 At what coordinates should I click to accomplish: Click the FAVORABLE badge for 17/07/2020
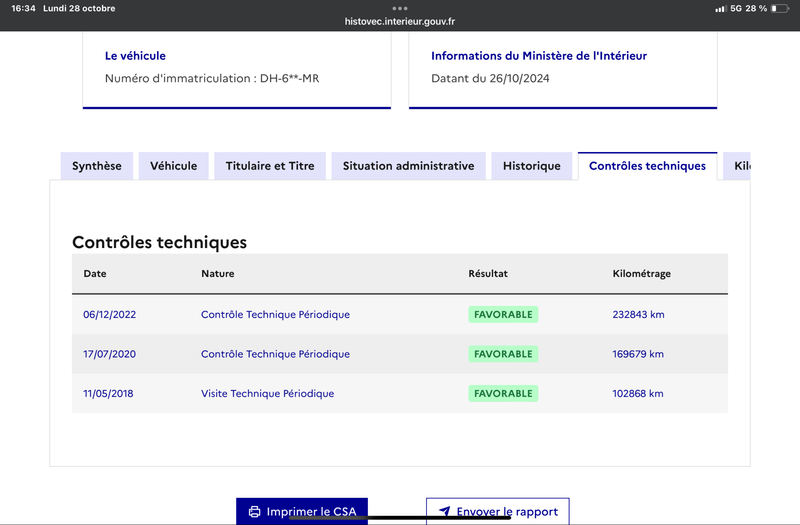(503, 354)
